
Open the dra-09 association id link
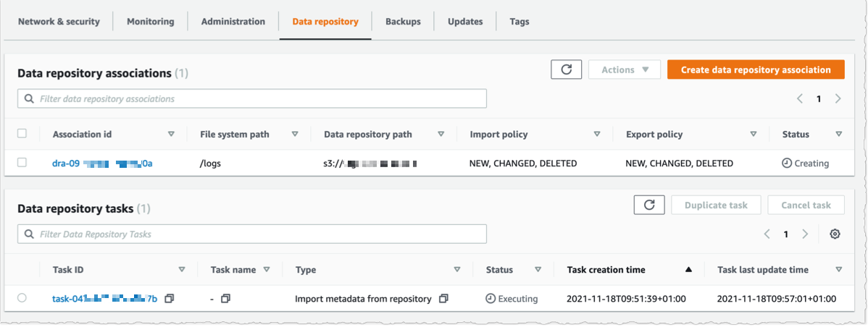pyautogui.click(x=102, y=163)
